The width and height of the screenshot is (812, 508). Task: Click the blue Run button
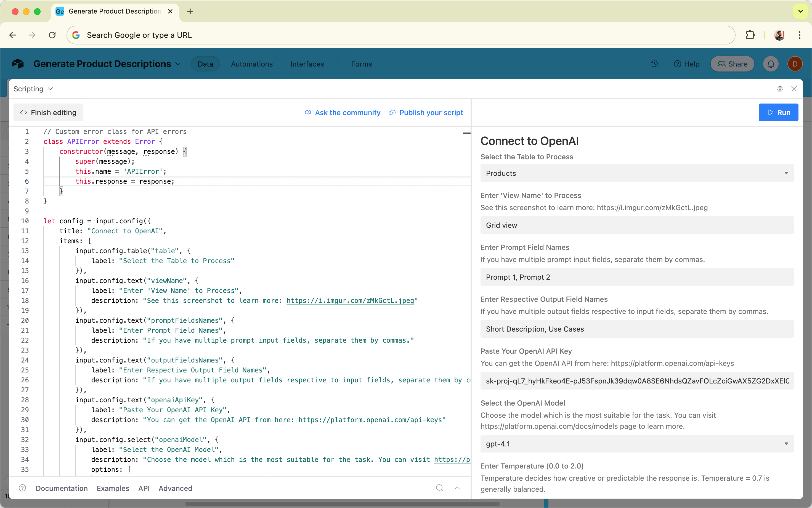pos(778,113)
